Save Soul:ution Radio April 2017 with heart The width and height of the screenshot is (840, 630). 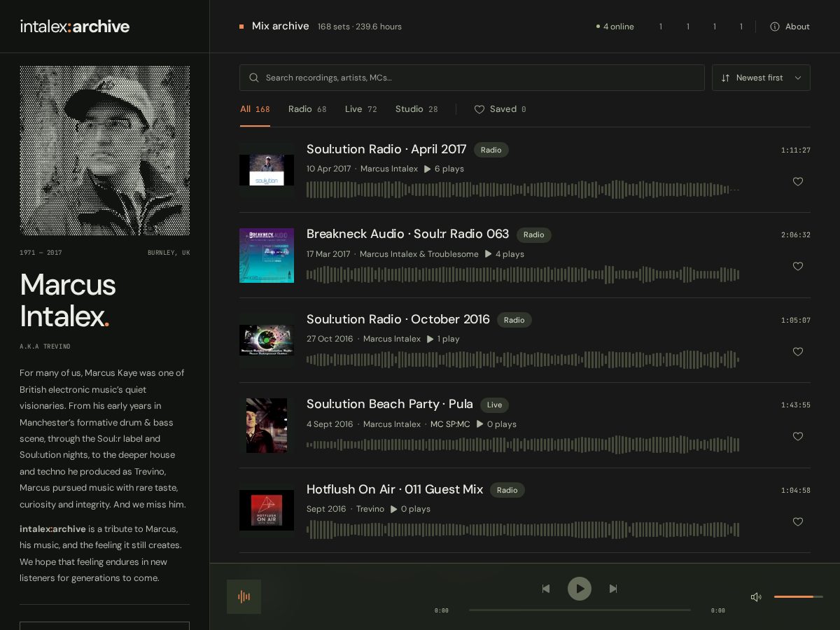tap(798, 181)
